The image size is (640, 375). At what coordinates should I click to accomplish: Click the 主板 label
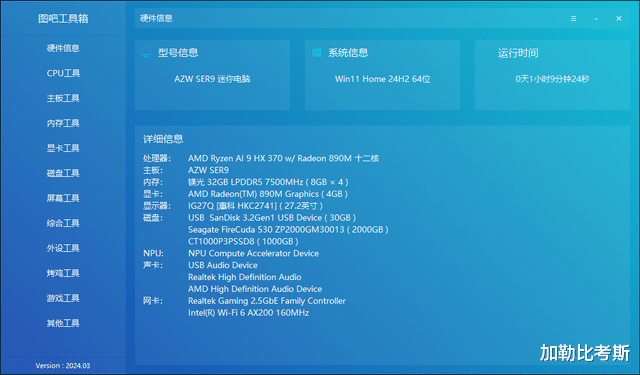[x=153, y=170]
